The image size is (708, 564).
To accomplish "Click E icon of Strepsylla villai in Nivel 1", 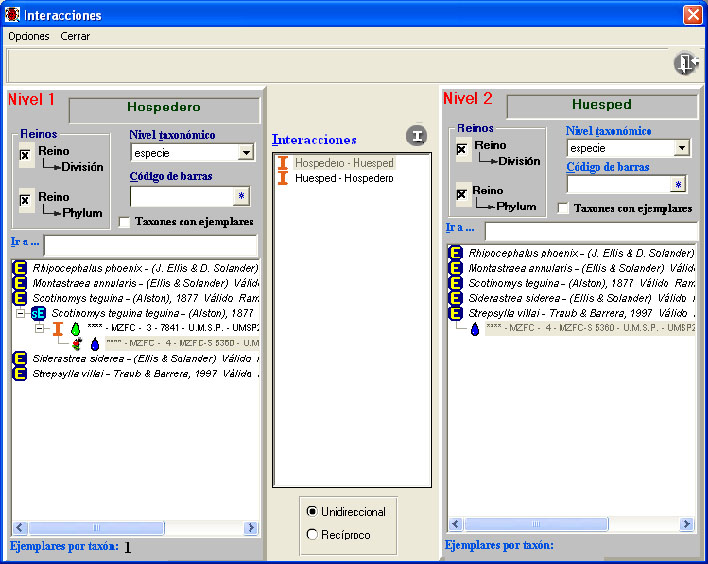I will [x=19, y=373].
